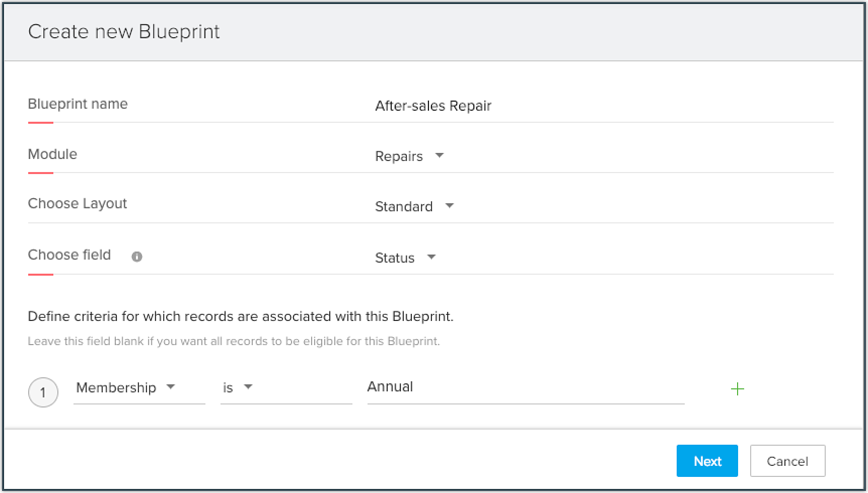Expand the Status field dropdown
The image size is (868, 493).
395,258
